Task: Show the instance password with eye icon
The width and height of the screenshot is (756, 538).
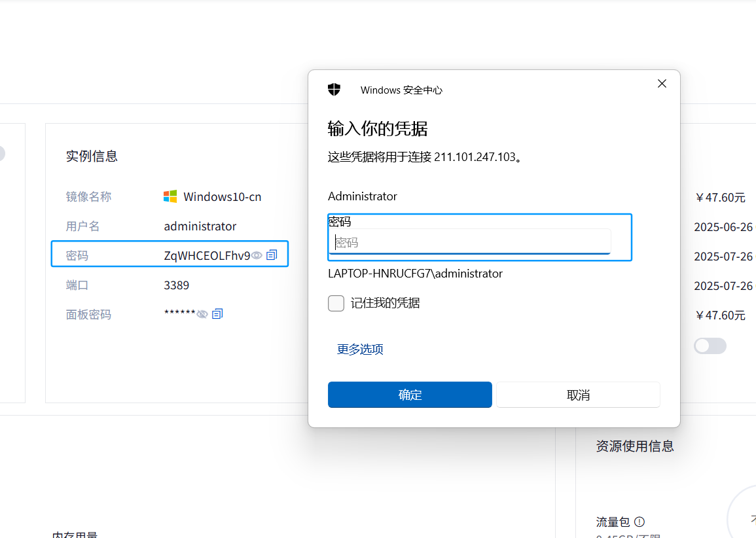Action: [257, 255]
